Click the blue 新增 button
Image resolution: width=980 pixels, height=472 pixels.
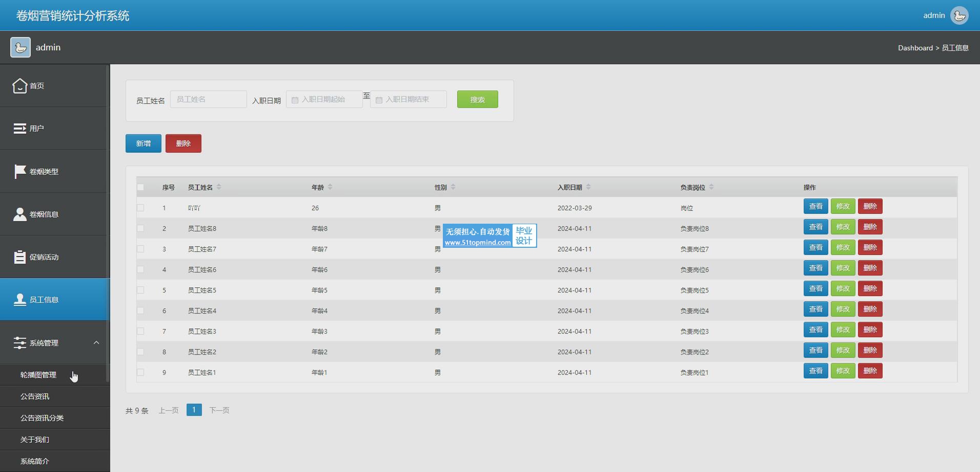(x=144, y=144)
